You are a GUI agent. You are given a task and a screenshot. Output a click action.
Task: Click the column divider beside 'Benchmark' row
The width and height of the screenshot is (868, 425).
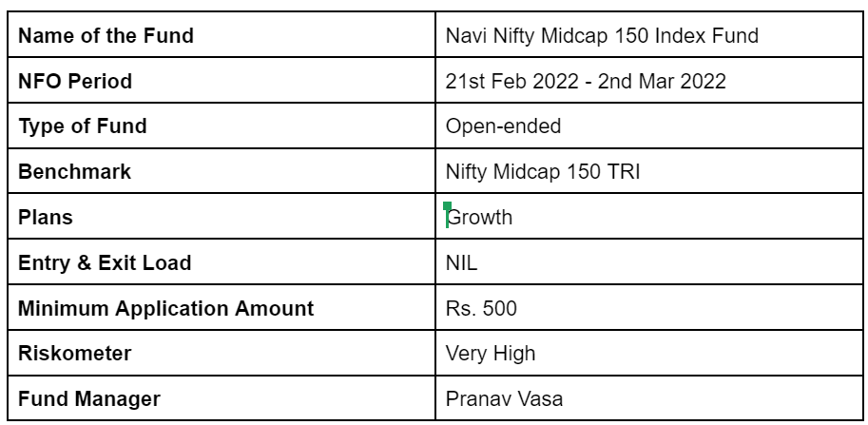click(x=435, y=170)
